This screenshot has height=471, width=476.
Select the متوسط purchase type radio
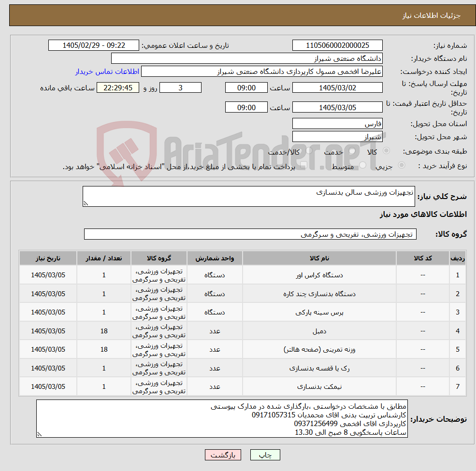coord(362,165)
